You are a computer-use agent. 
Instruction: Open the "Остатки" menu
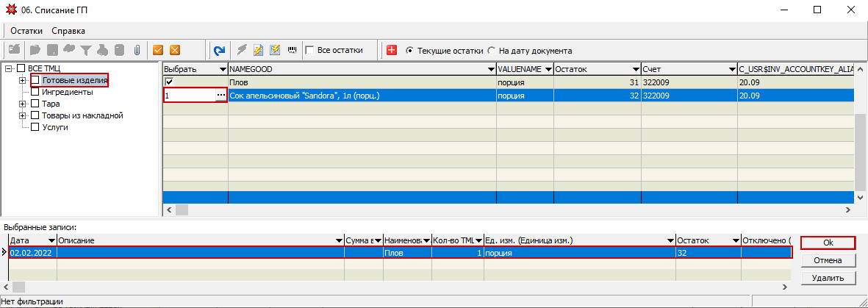(x=26, y=31)
